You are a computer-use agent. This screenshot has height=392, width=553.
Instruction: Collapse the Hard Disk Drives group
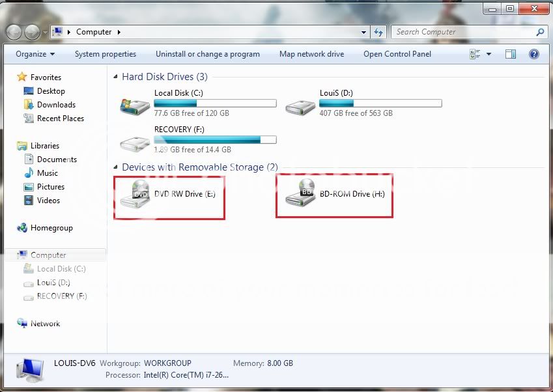click(x=116, y=77)
